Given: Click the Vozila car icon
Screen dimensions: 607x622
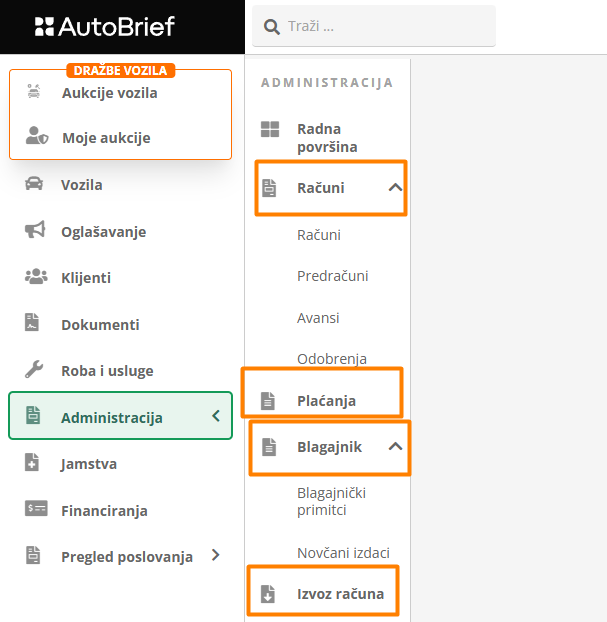Looking at the screenshot, I should pyautogui.click(x=34, y=184).
